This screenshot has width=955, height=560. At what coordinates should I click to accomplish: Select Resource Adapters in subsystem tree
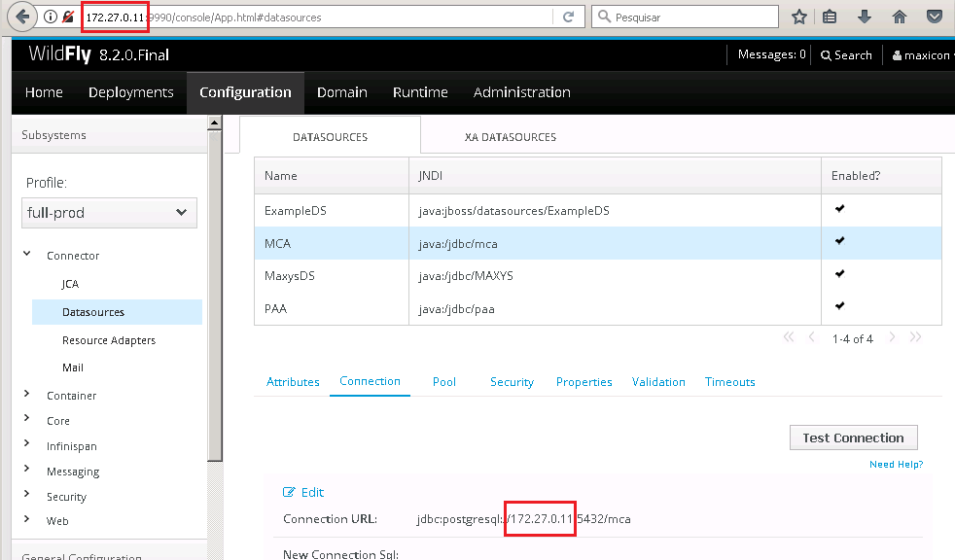[109, 340]
